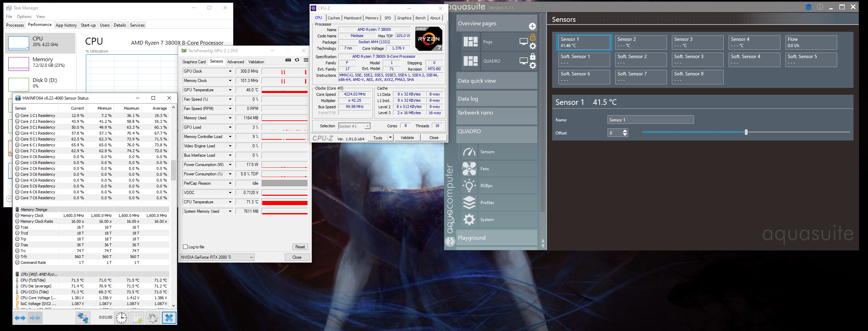Open the CPU-Z Socket #1 selection dropdown
The height and width of the screenshot is (331, 868).
click(354, 126)
